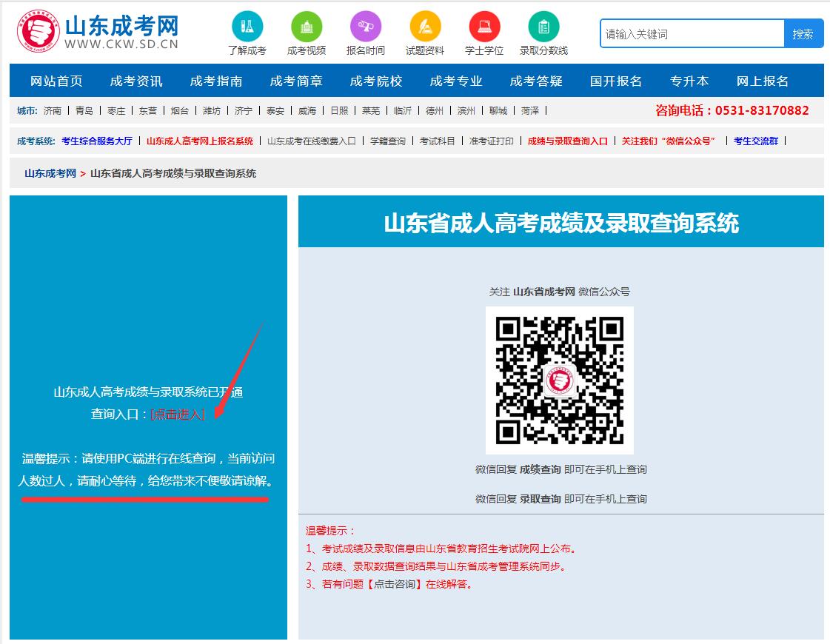830x644 pixels.
Task: Select the city 聊城
Action: [x=498, y=110]
